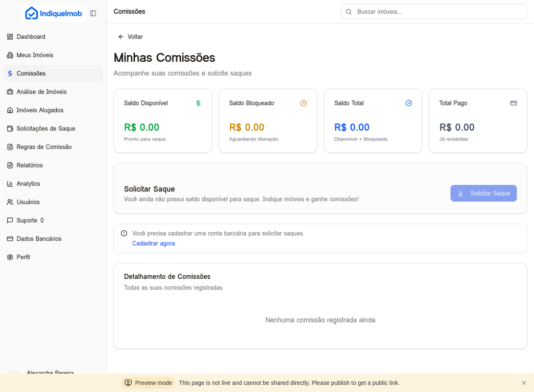
Task: Open the Usuários page
Action: tap(28, 202)
